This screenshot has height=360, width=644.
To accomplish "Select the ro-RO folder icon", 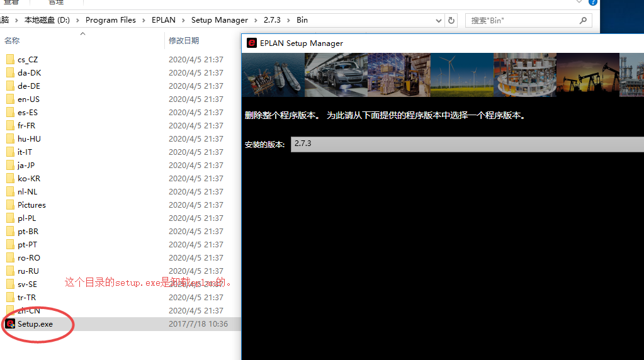I will [10, 258].
